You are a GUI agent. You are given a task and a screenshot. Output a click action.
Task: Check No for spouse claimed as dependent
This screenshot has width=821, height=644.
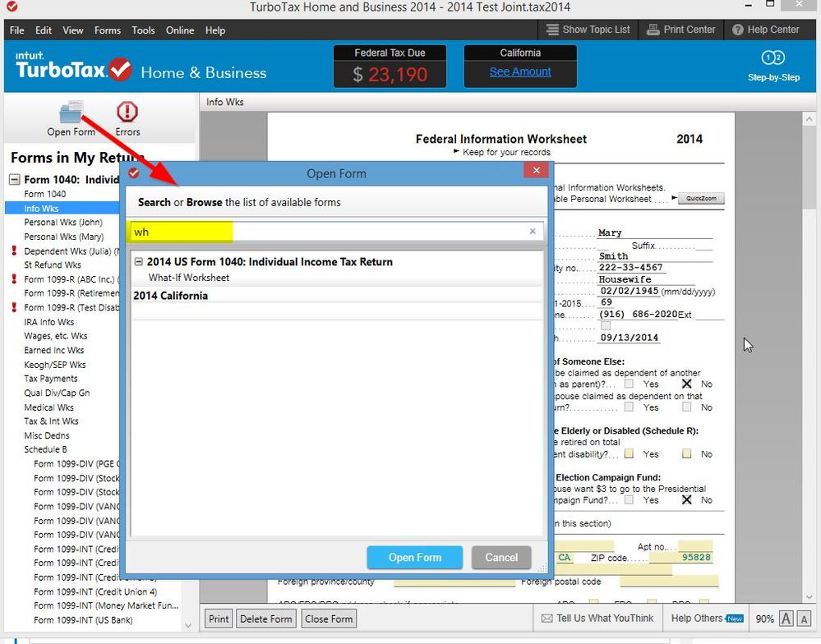(686, 407)
